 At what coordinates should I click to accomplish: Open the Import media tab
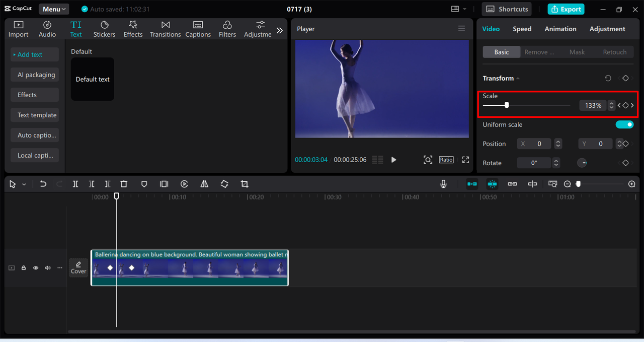(18, 29)
